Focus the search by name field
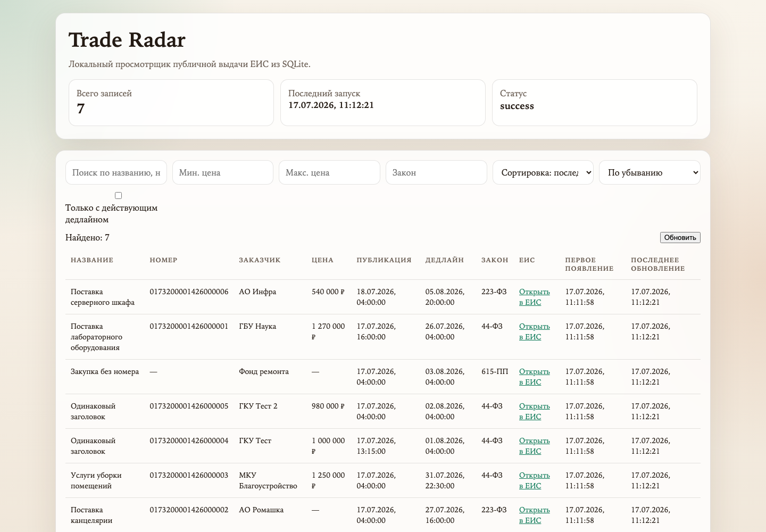Image resolution: width=766 pixels, height=532 pixels. [x=116, y=172]
